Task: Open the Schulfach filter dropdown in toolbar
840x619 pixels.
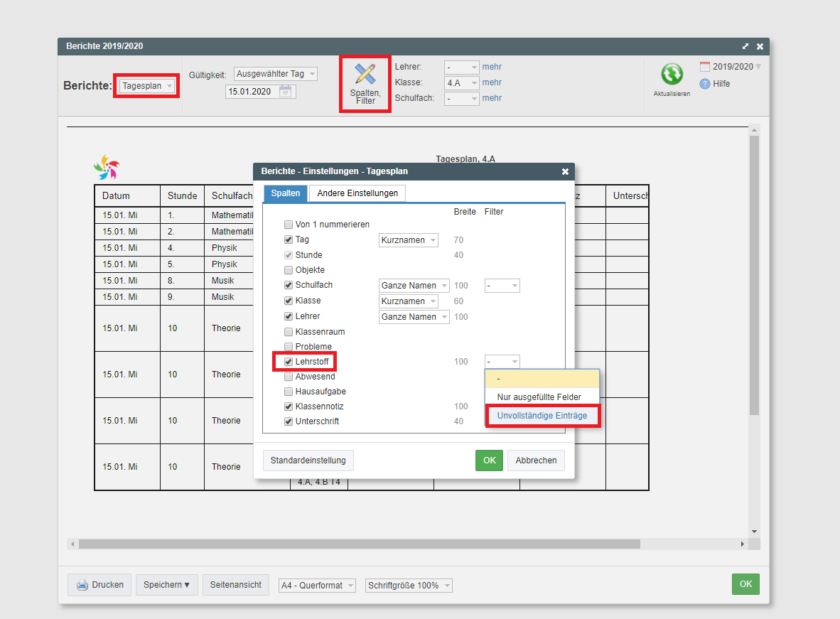Action: 461,99
